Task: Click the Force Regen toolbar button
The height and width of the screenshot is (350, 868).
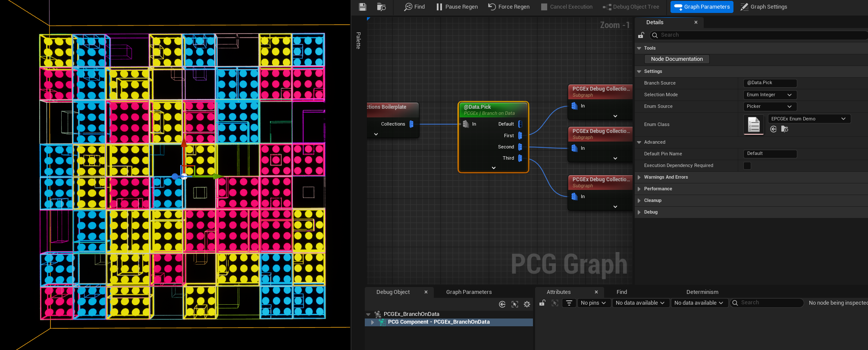Action: [509, 7]
